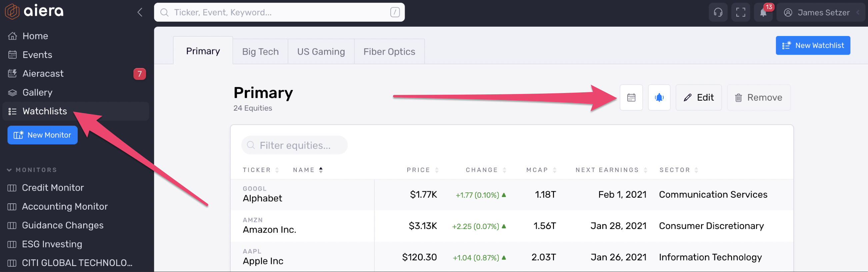Screen dimensions: 868x272
Task: Click the 24 Equities count label
Action: pyautogui.click(x=252, y=108)
